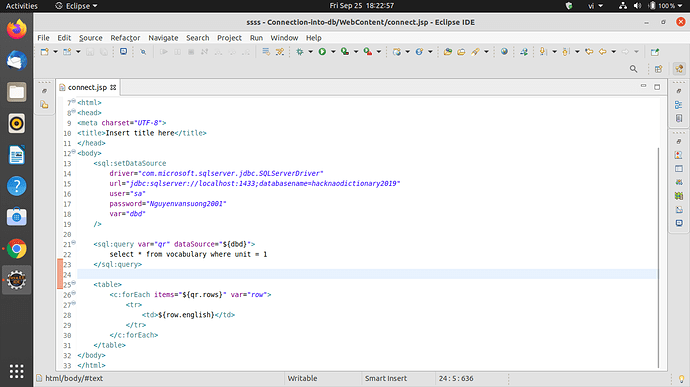Click the Open Task folder icon
690x387 pixels.
coord(461,52)
